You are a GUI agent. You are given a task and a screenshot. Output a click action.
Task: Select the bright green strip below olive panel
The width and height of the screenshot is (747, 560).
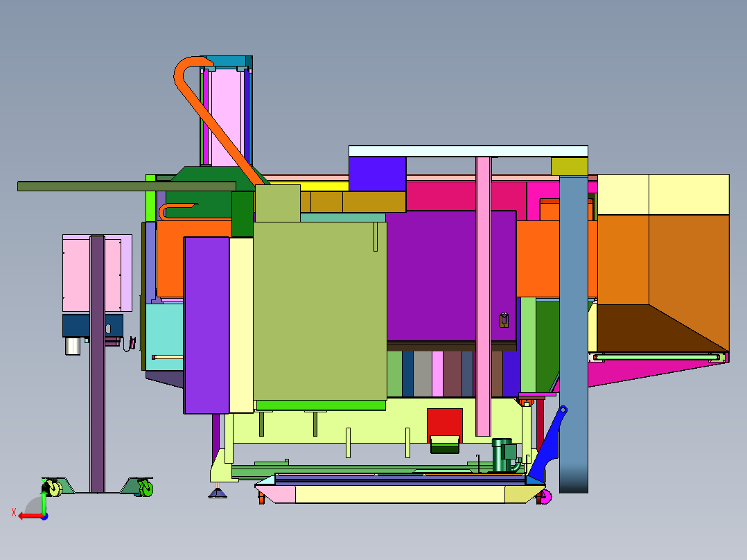321,405
